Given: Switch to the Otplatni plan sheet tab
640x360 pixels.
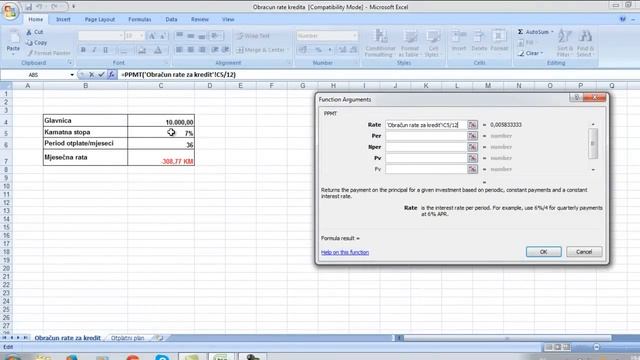Looking at the screenshot, I should tap(127, 338).
